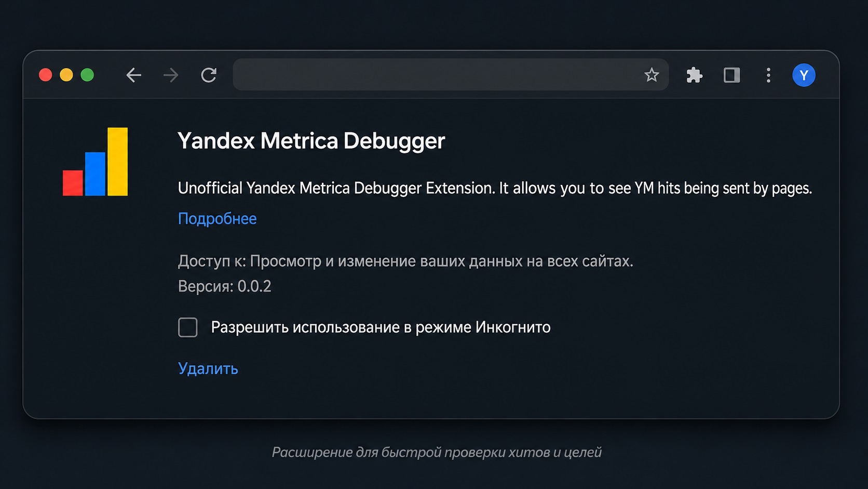The width and height of the screenshot is (868, 489).
Task: Go back with the left arrow button
Action: (133, 75)
